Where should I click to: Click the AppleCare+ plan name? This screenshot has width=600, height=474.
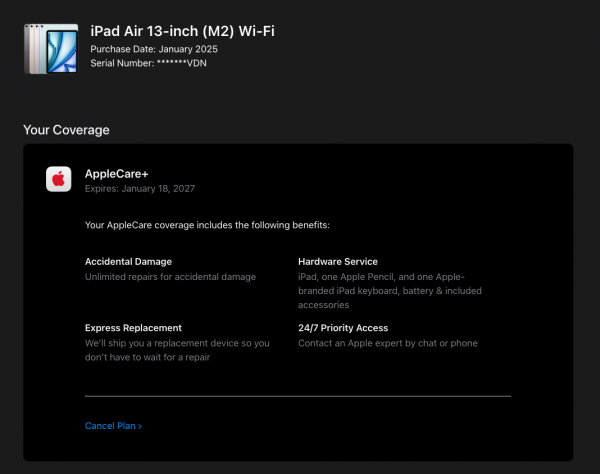(117, 174)
